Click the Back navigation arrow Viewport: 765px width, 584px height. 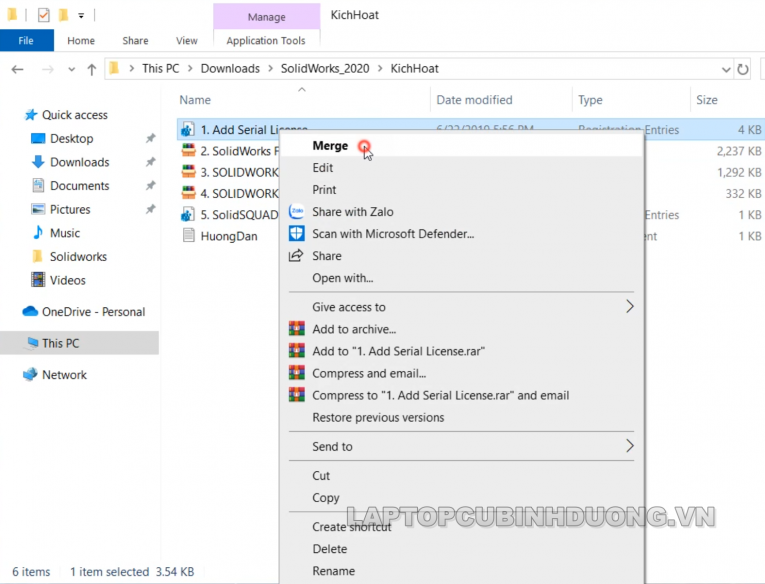[x=18, y=69]
